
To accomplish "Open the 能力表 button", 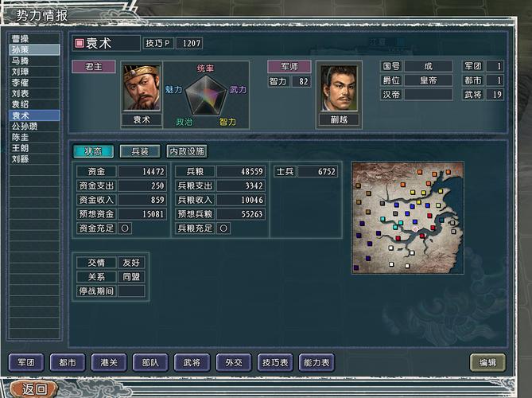I will [316, 362].
